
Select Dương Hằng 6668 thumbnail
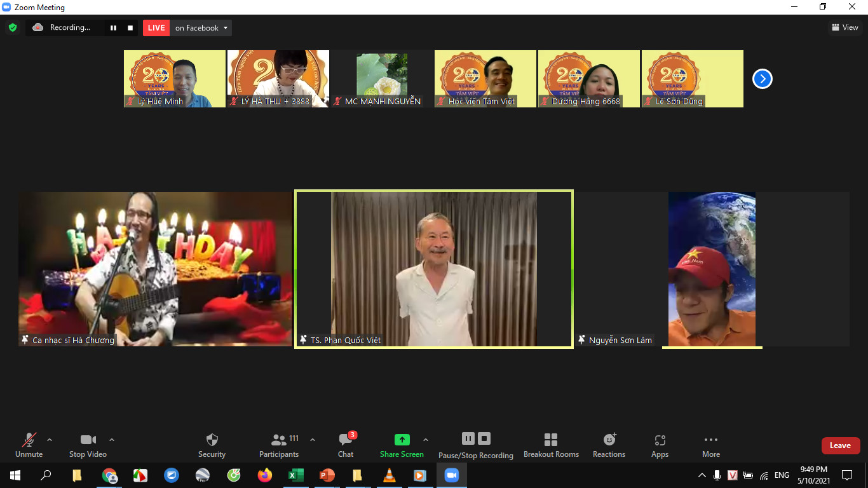[589, 79]
